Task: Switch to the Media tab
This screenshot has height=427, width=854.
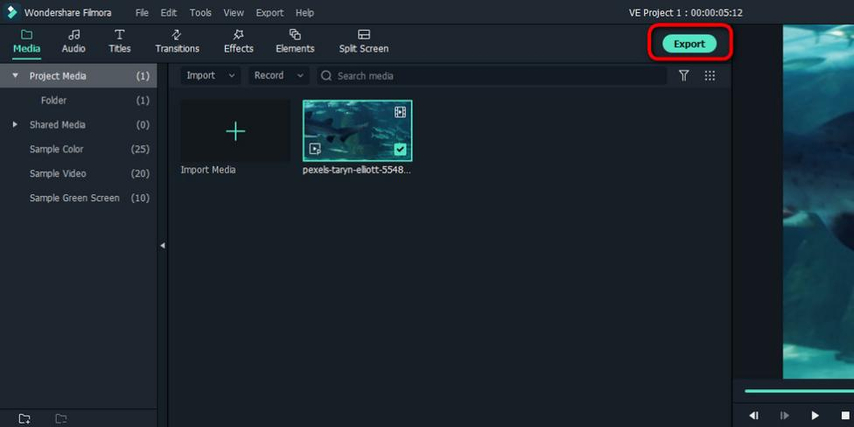Action: (27, 42)
